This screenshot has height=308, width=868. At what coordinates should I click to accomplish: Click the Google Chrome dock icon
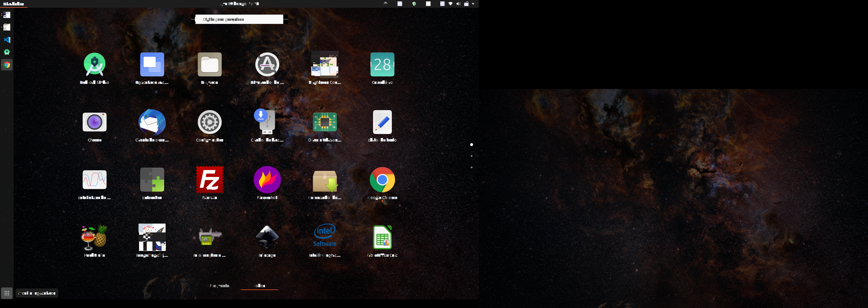tap(7, 65)
